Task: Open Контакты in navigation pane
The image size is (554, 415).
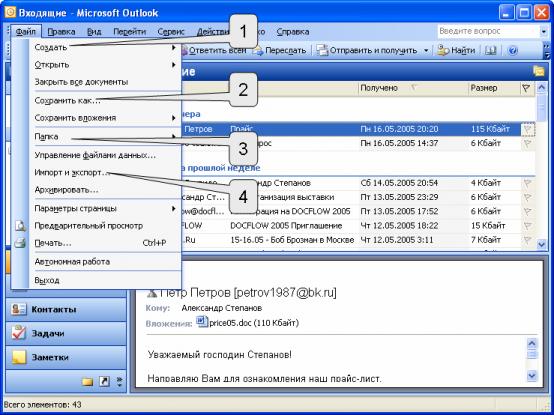Action: [x=66, y=309]
